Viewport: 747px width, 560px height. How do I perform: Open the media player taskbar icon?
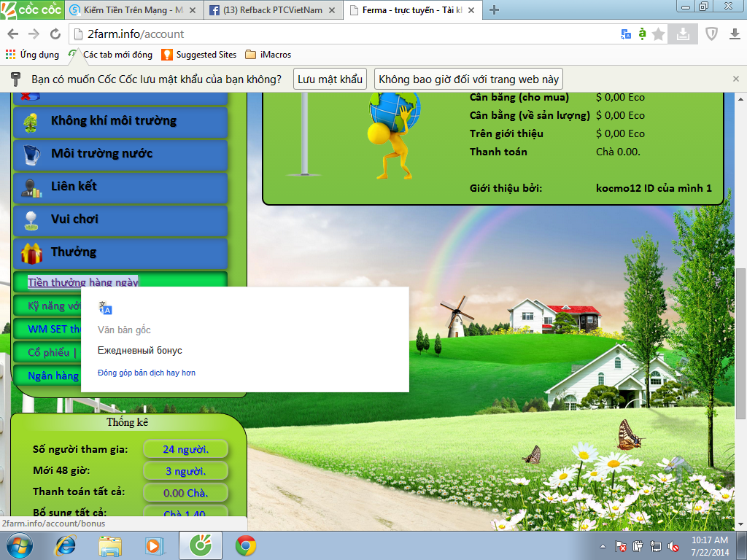(155, 545)
